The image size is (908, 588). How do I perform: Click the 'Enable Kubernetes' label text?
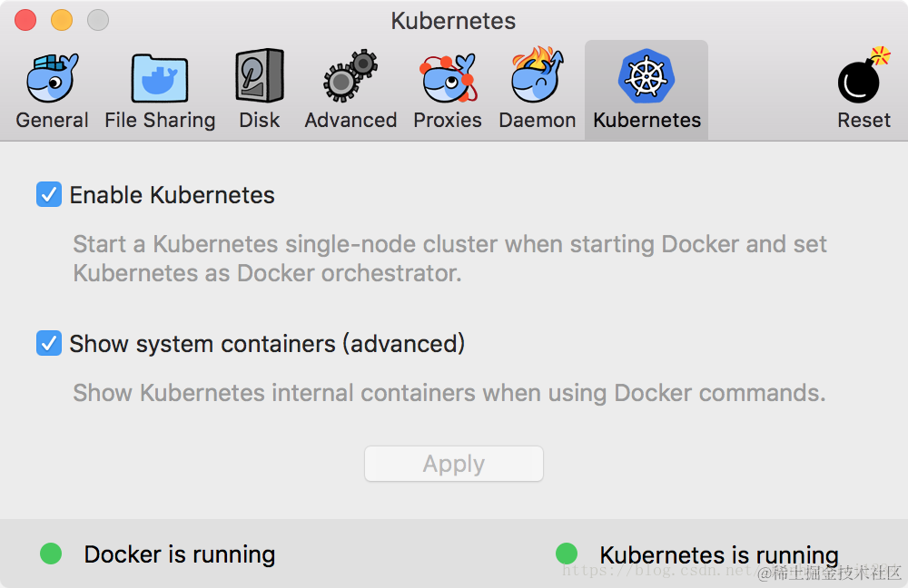click(x=173, y=195)
